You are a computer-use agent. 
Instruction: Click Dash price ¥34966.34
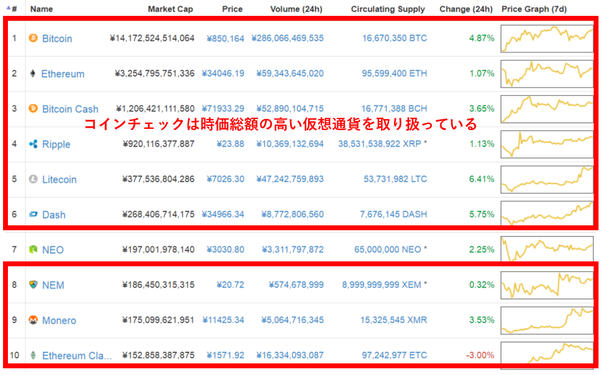[x=223, y=214]
